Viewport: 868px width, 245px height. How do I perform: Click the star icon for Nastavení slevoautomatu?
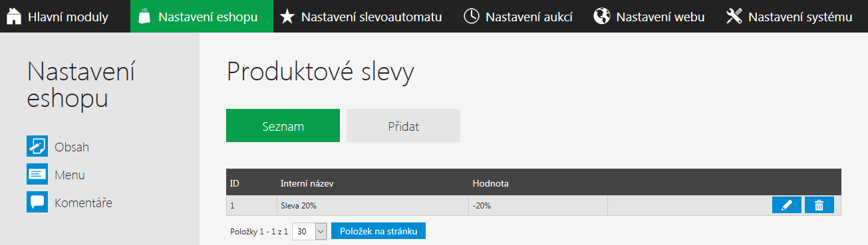[x=287, y=17]
